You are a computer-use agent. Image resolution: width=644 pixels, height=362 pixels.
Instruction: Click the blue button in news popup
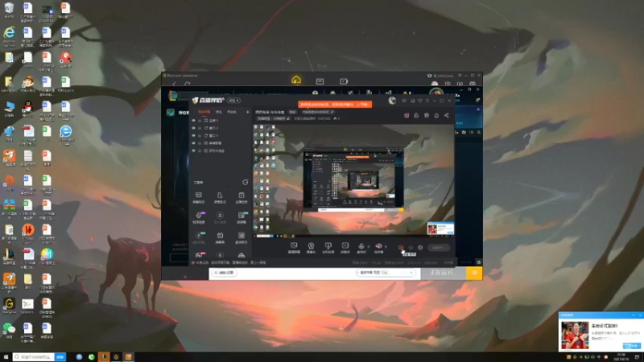pyautogui.click(x=631, y=346)
